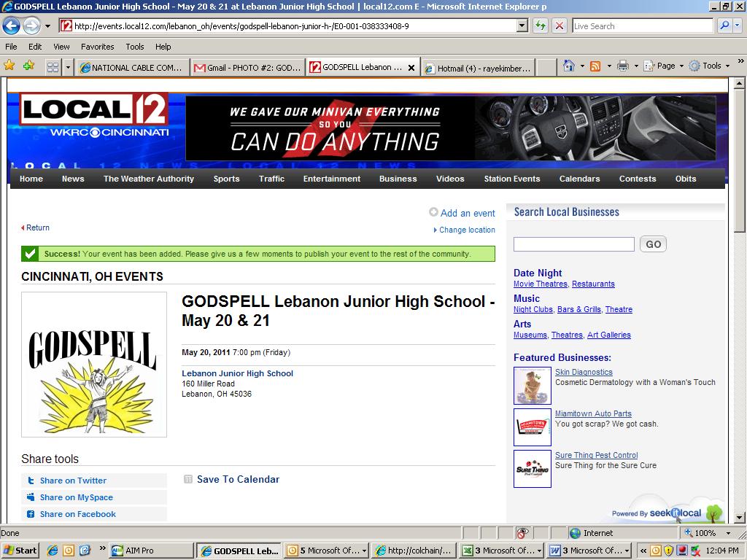Switch to the Hotmail (4) tab

tap(479, 68)
